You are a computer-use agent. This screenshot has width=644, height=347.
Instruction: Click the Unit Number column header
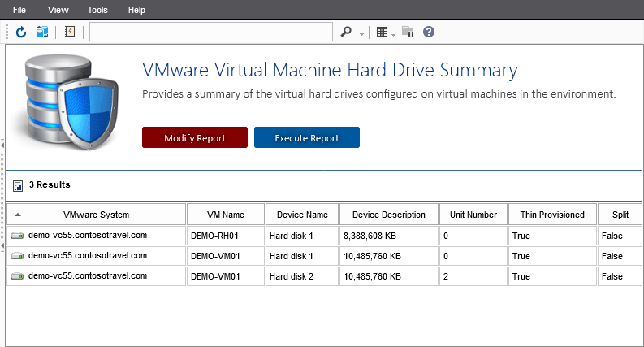(473, 215)
